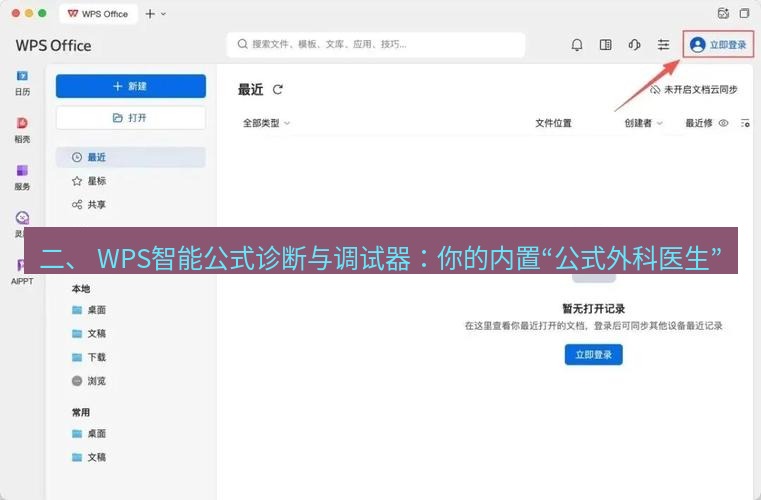
Task: Click the plus new tab icon
Action: point(150,14)
